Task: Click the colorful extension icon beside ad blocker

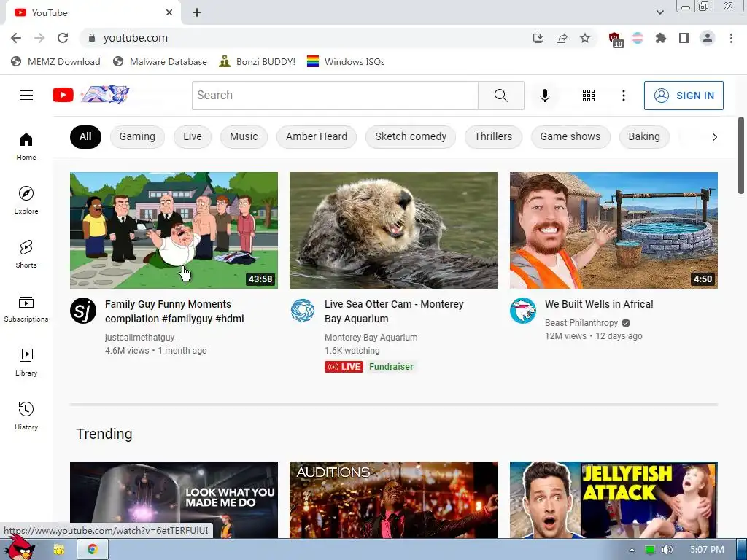Action: point(638,38)
